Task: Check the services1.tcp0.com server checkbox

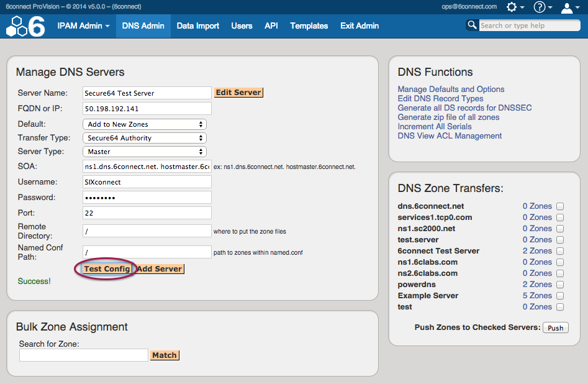Action: [560, 217]
